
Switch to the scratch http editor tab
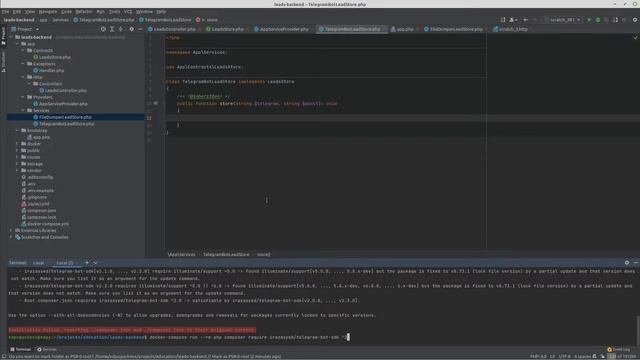pos(512,29)
